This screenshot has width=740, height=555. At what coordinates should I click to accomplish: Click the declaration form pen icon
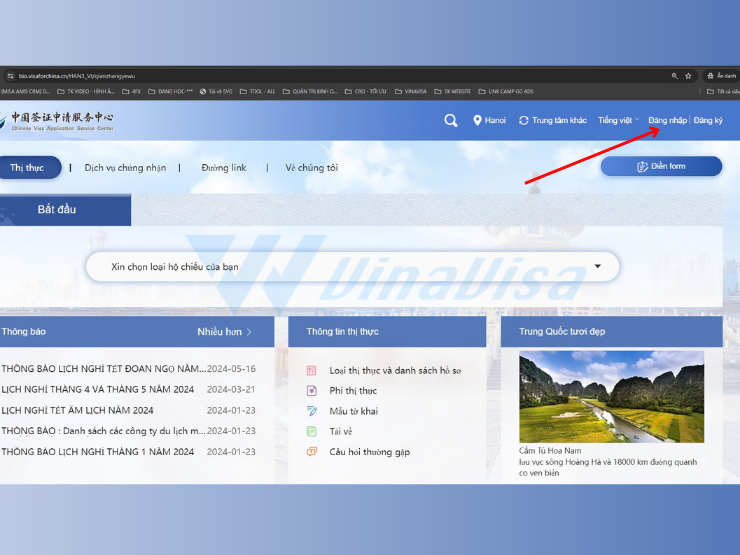(x=311, y=411)
